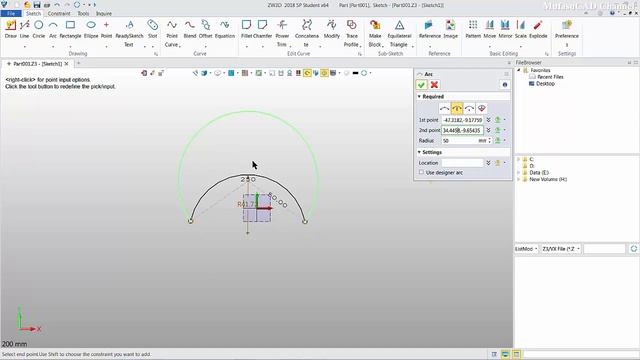This screenshot has height=360, width=640.
Task: Open the ListMod dropdown
Action: coord(526,249)
